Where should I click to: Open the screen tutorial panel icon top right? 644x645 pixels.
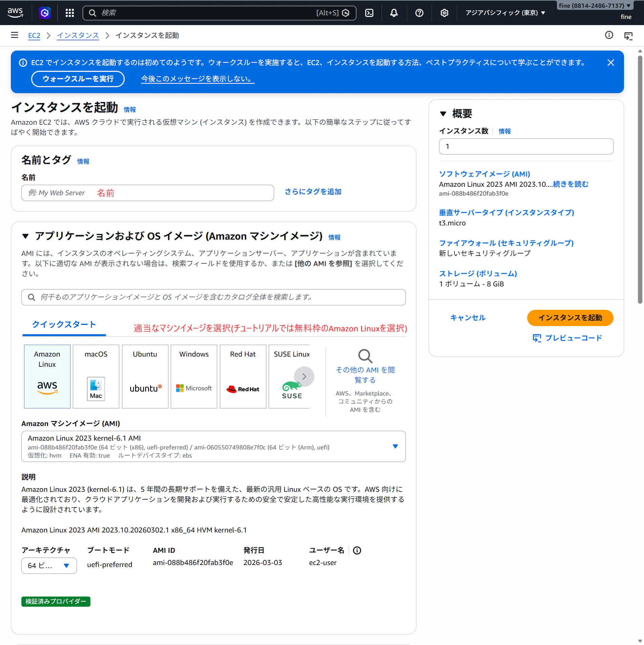628,36
